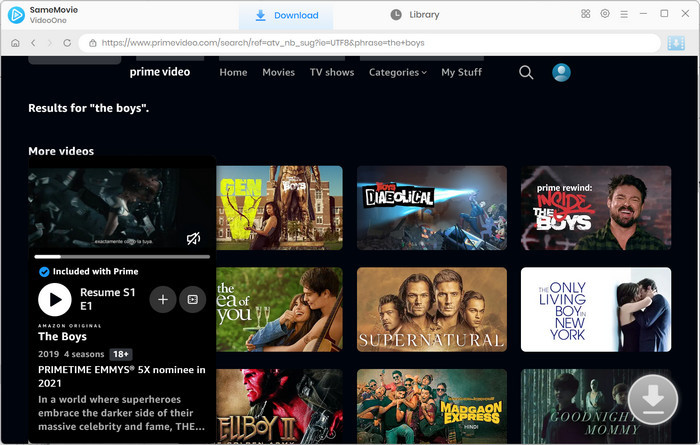The image size is (700, 445).
Task: Click the "Results for the boys" heading
Action: coord(88,108)
